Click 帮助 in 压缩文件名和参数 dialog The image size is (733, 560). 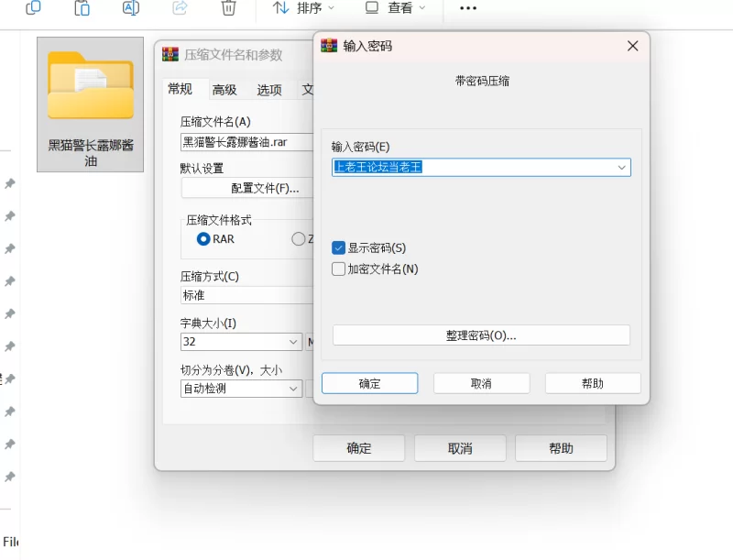[x=561, y=448]
